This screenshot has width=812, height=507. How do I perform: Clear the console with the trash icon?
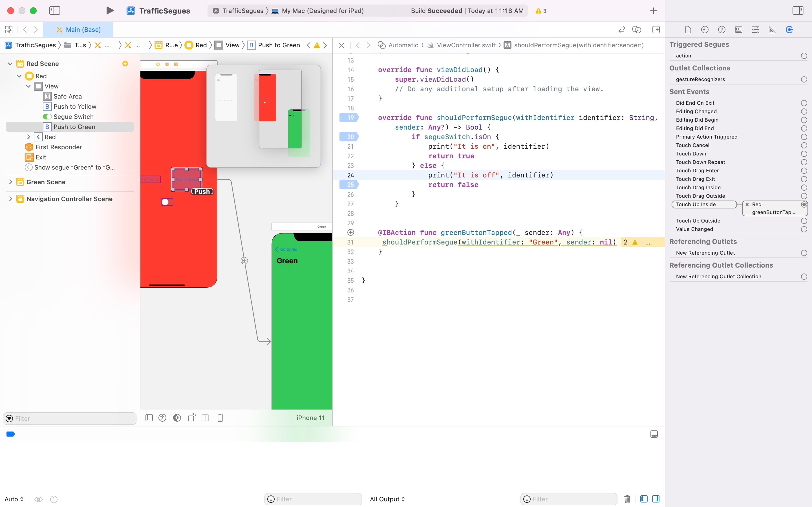[627, 499]
